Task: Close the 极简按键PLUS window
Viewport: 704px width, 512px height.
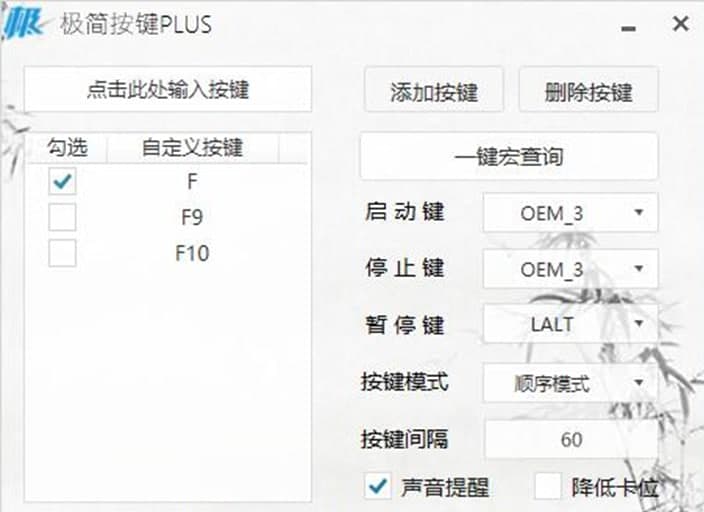Action: pos(680,24)
